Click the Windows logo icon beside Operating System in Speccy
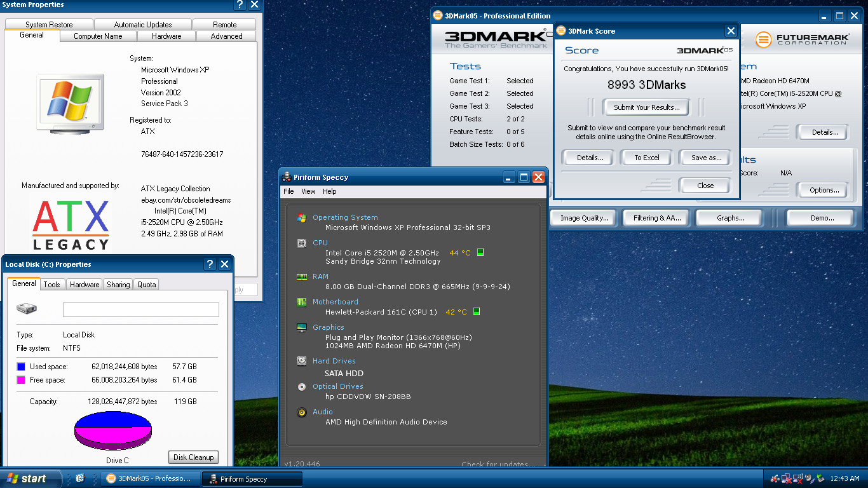868x488 pixels. (x=302, y=218)
